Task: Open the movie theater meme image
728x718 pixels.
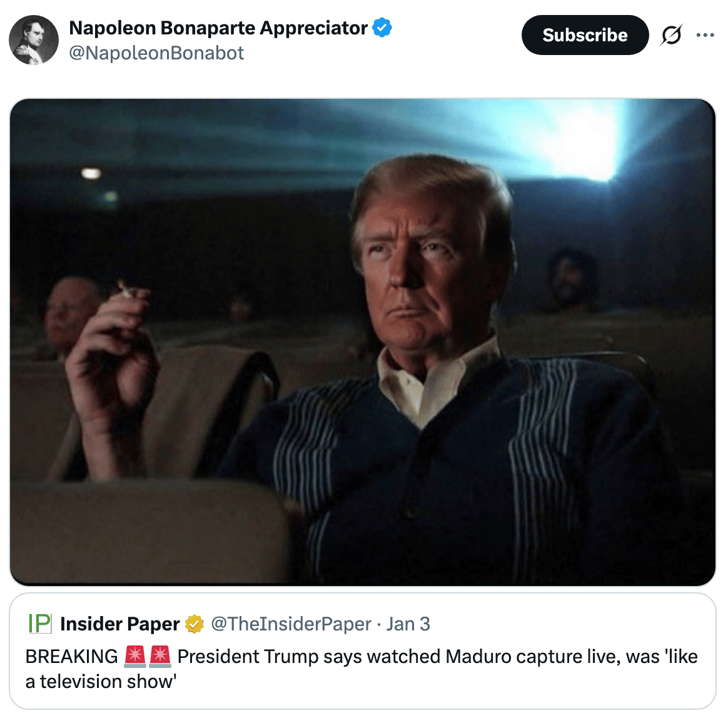Action: (363, 342)
